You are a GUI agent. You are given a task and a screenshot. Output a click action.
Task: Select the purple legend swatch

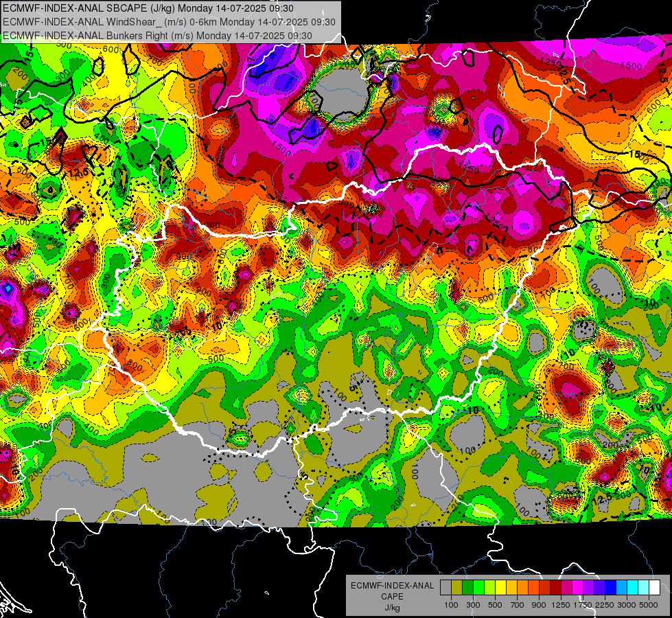(589, 587)
